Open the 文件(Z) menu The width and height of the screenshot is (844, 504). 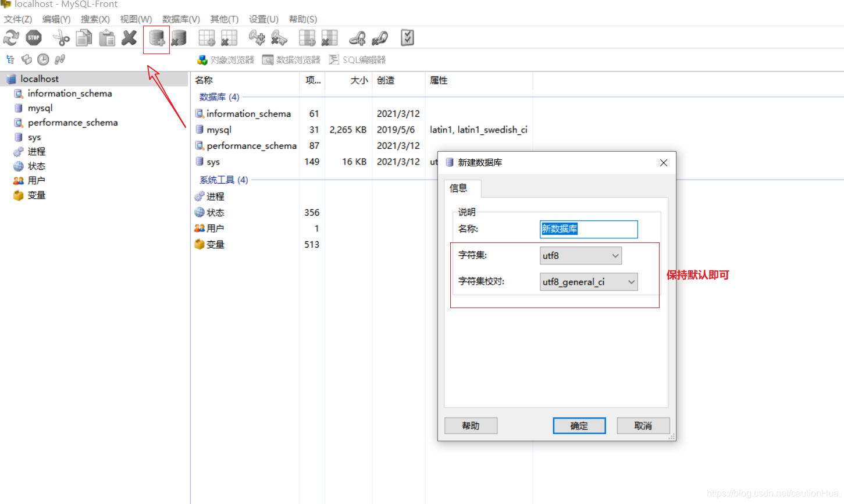click(x=18, y=19)
